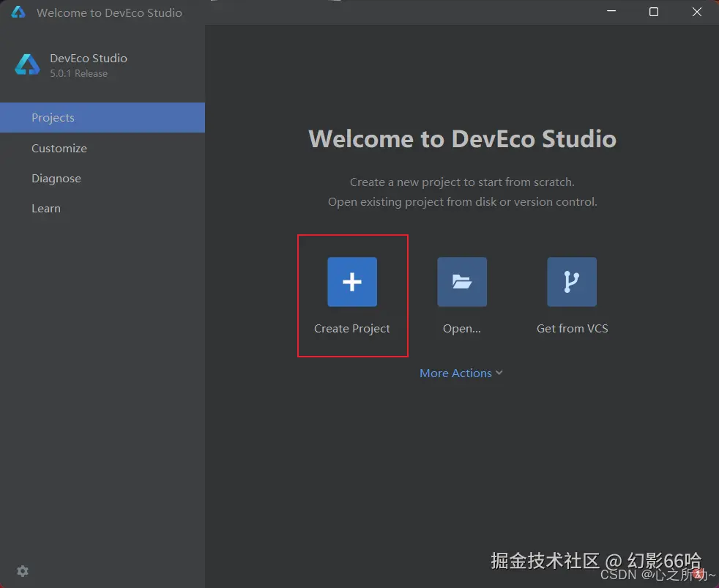The image size is (719, 588).
Task: Click the blue plus Create Project icon
Action: click(x=352, y=282)
